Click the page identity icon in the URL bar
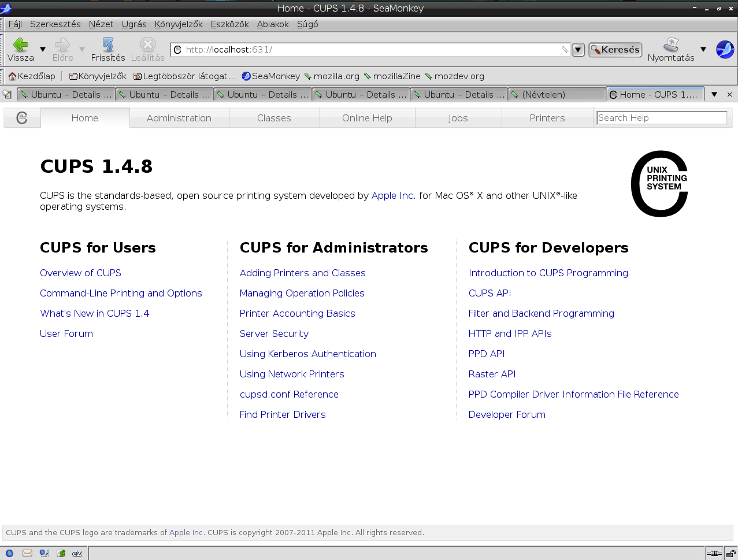Viewport: 738px width, 560px height. [178, 50]
